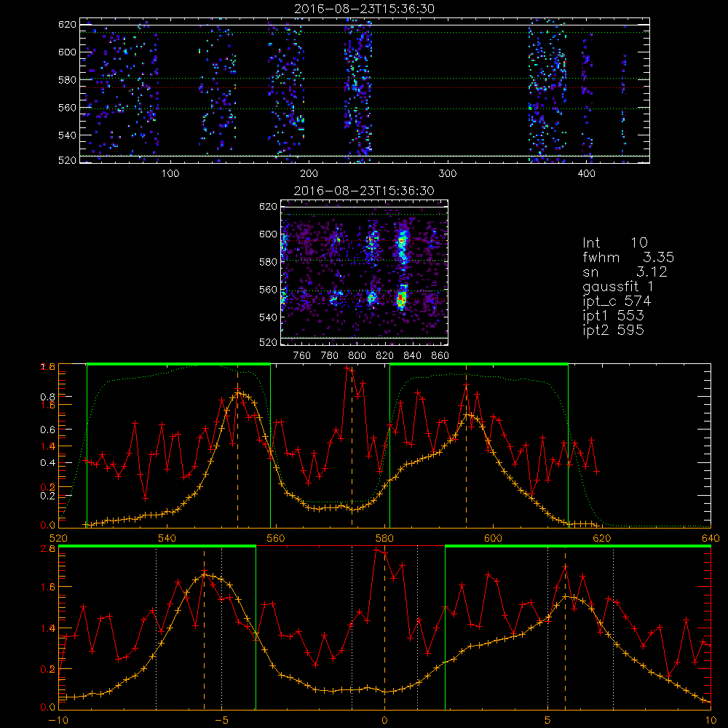
Task: Click the middle image's title 2016-08-23T15:36:30
Action: pos(364,191)
